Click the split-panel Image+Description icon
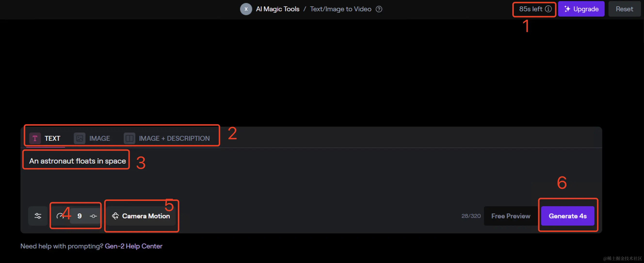Screen dimensions: 644x263 (x=129, y=138)
